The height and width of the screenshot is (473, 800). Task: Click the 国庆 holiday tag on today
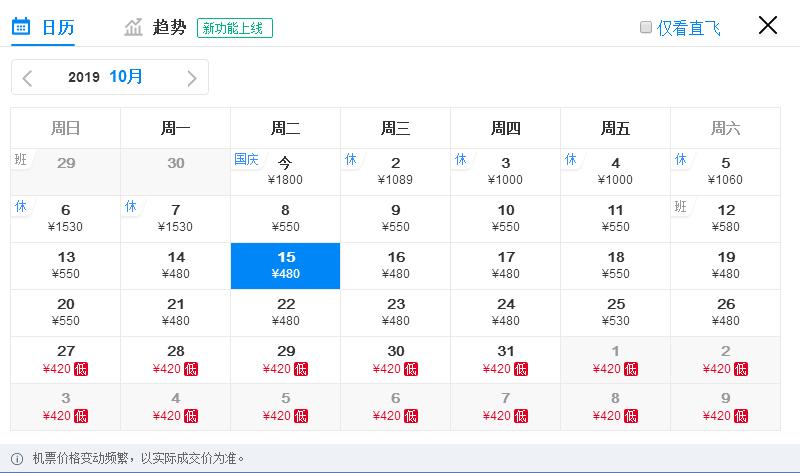point(246,159)
